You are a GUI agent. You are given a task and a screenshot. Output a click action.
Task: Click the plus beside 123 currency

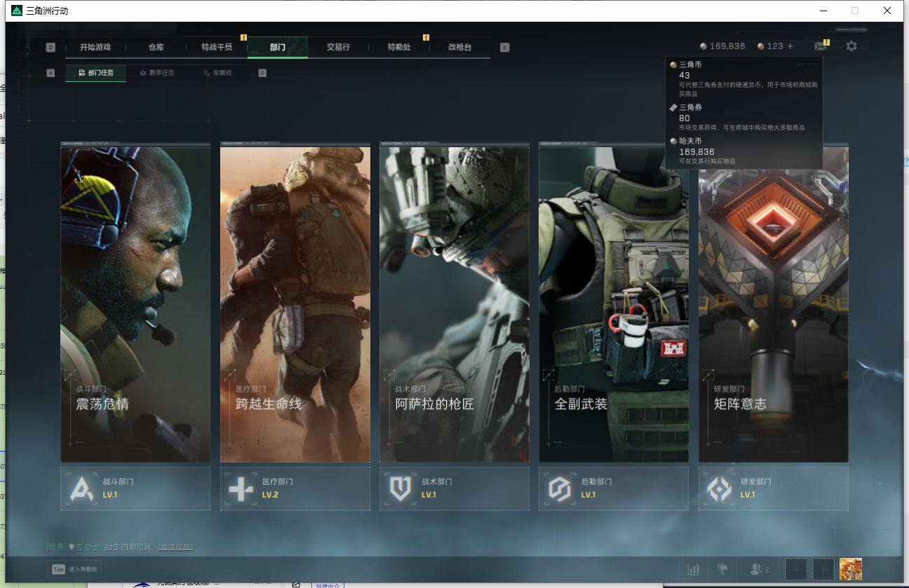[790, 46]
